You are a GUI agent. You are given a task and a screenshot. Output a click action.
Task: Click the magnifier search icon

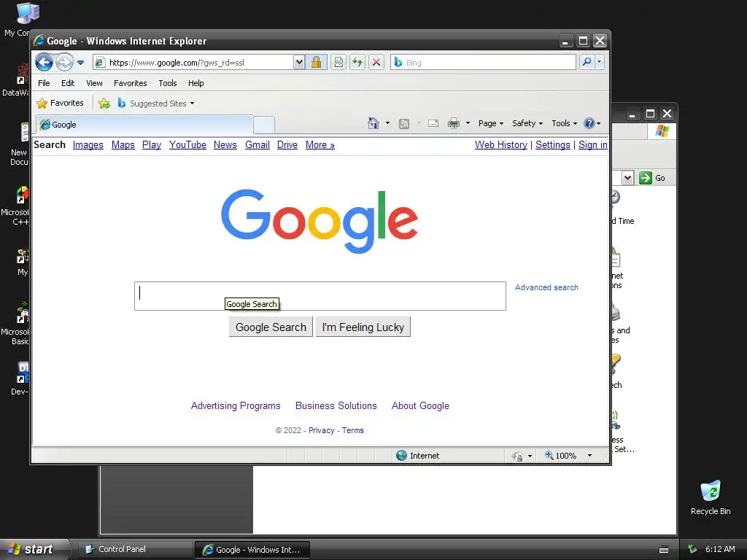(587, 62)
